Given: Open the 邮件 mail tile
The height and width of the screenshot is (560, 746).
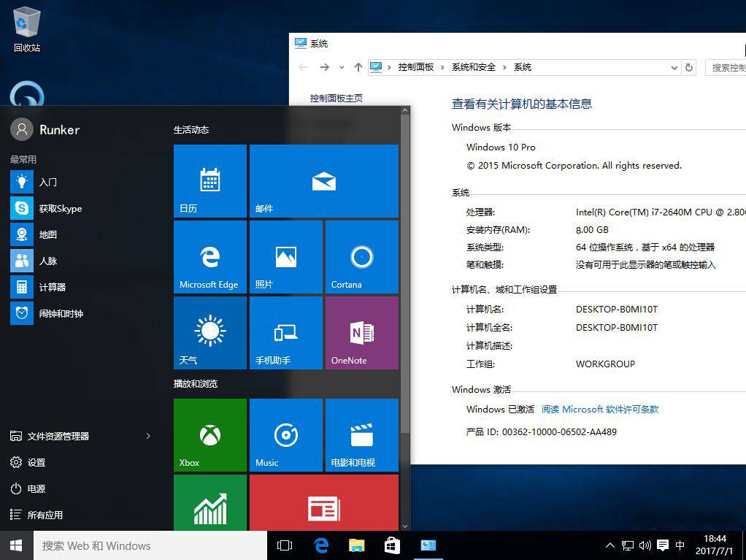Looking at the screenshot, I should tap(323, 181).
